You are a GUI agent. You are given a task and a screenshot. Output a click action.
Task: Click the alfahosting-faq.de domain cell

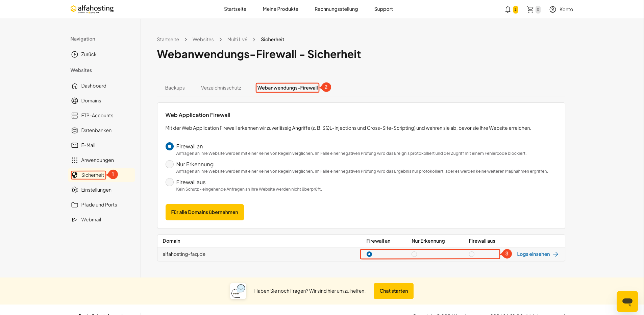pos(184,254)
